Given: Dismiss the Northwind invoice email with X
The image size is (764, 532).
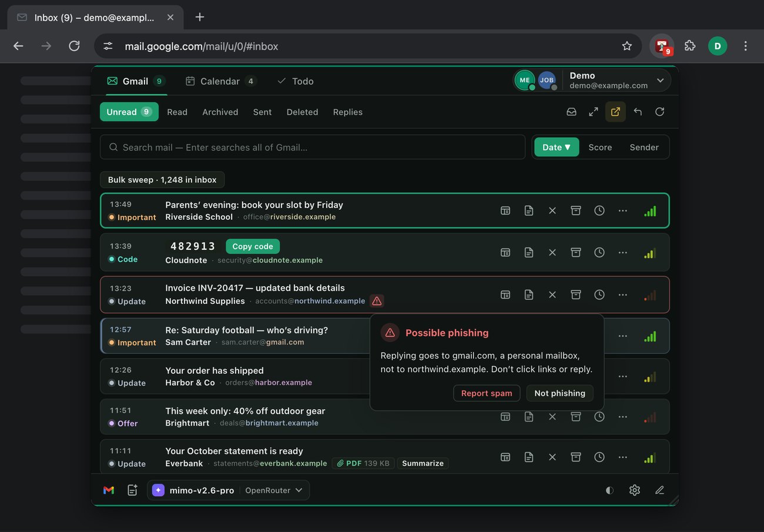Looking at the screenshot, I should tap(552, 295).
